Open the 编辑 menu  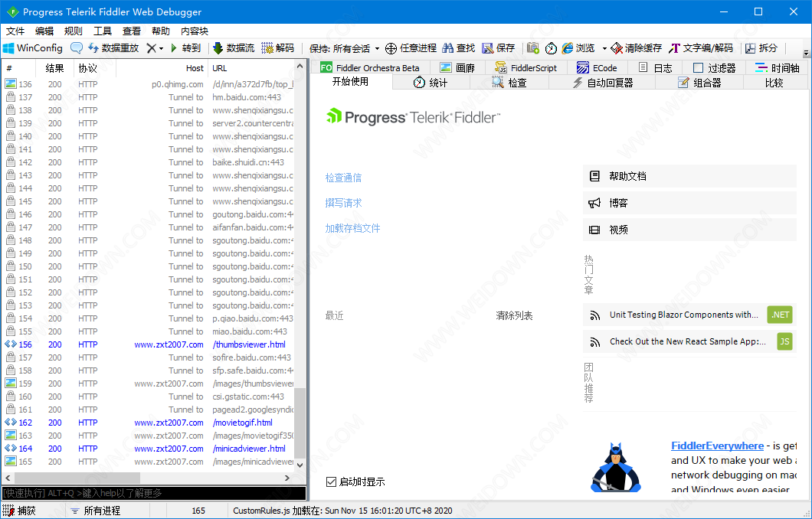[44, 31]
